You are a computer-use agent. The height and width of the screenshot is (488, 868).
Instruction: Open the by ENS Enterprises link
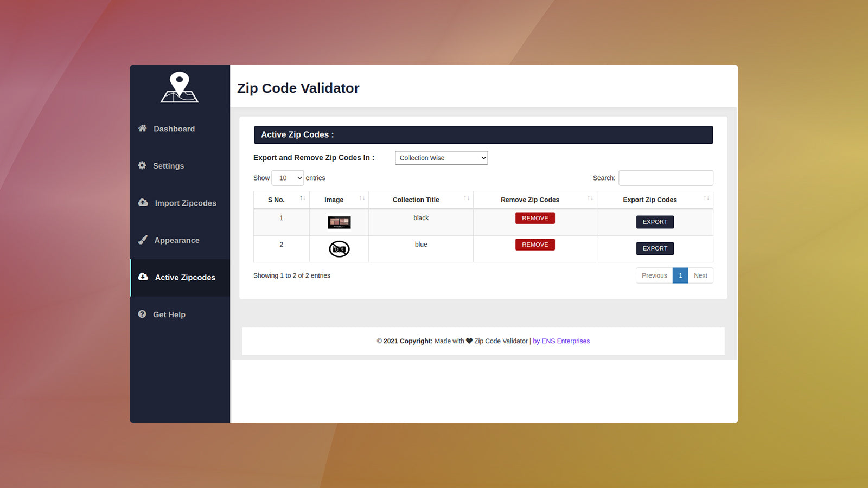(561, 341)
